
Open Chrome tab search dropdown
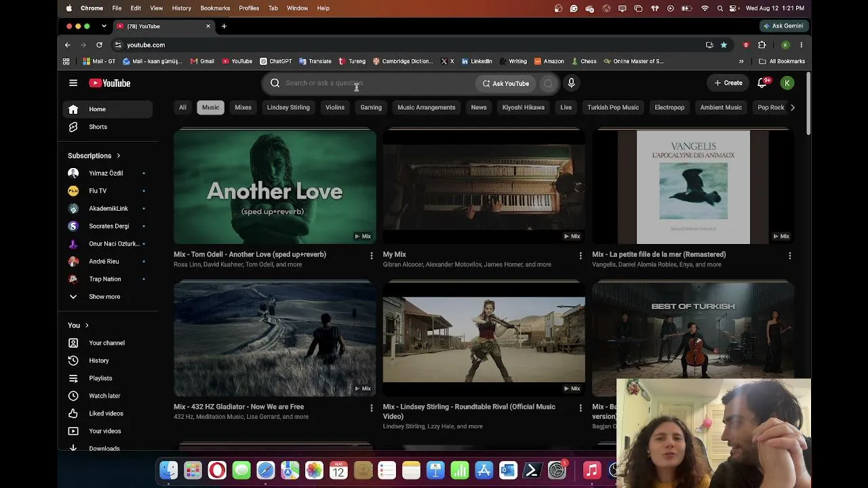click(x=104, y=26)
